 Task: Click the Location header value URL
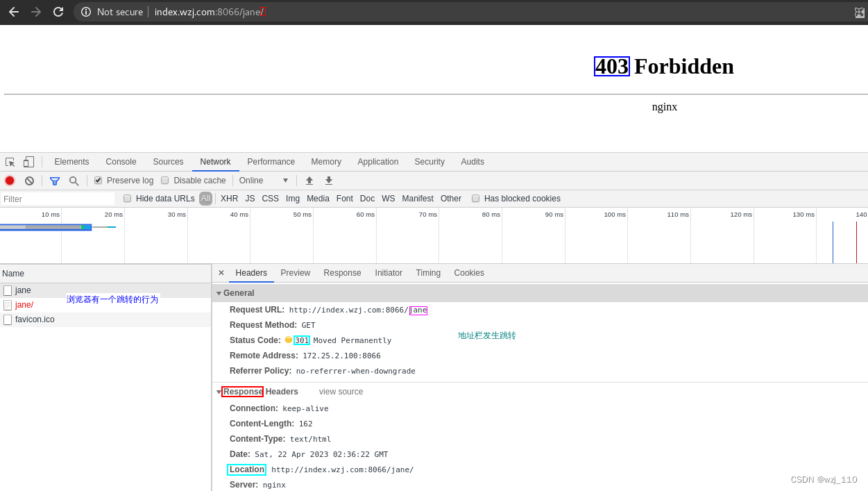[343, 470]
